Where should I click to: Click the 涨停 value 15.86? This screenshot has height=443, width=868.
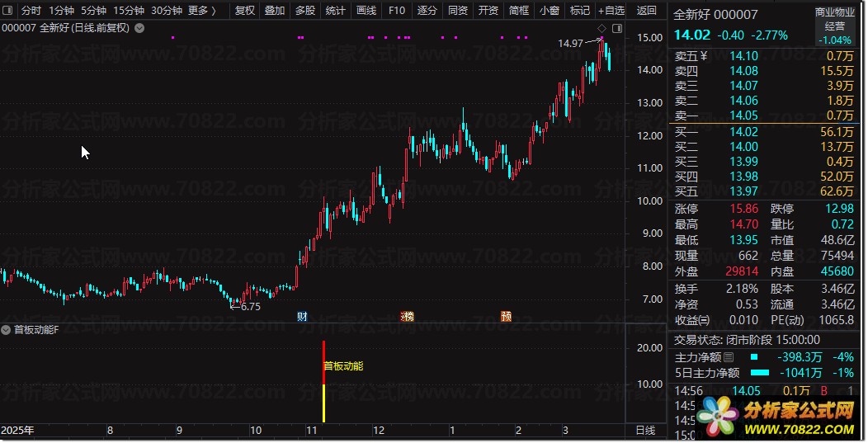(744, 209)
